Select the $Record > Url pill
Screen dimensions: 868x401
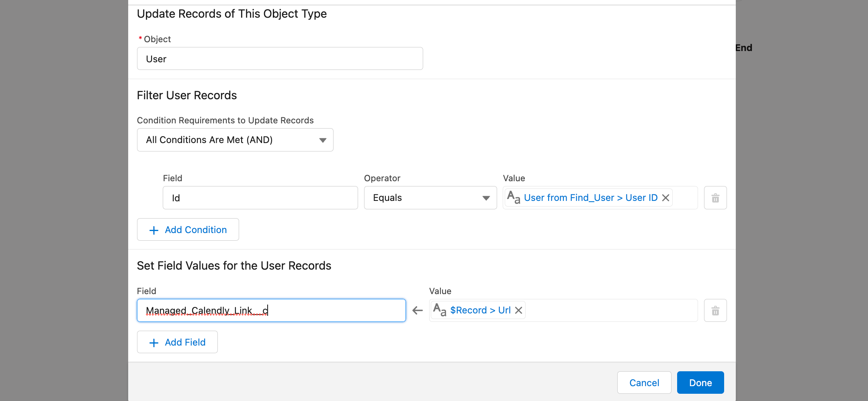click(x=480, y=310)
